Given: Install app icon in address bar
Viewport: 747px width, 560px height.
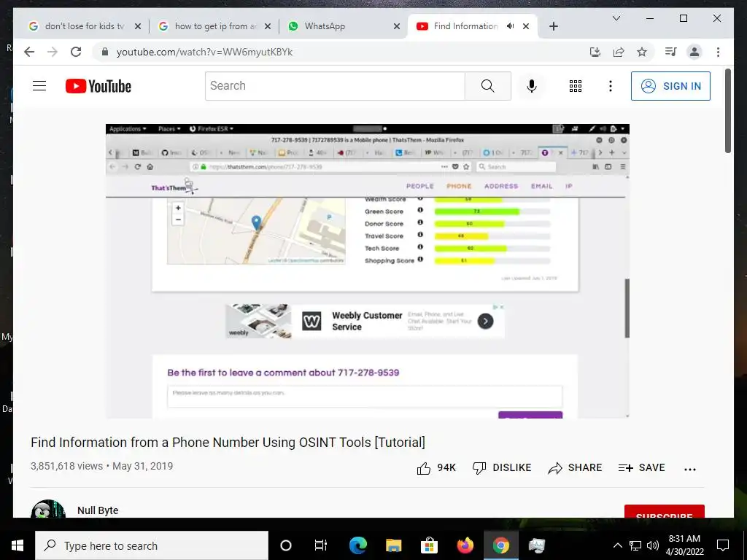Looking at the screenshot, I should (595, 52).
